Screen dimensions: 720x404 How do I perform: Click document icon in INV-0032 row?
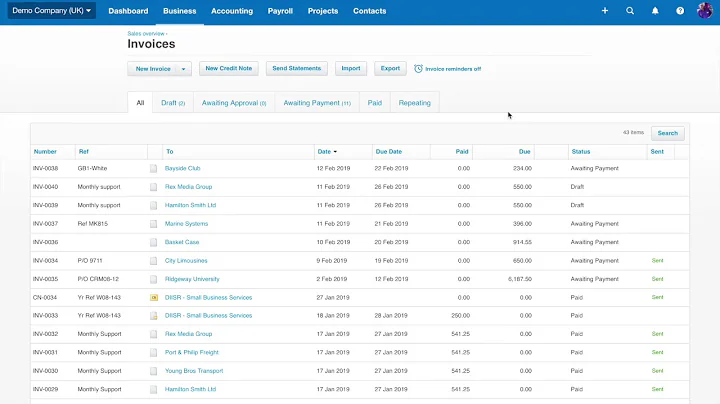pos(153,334)
